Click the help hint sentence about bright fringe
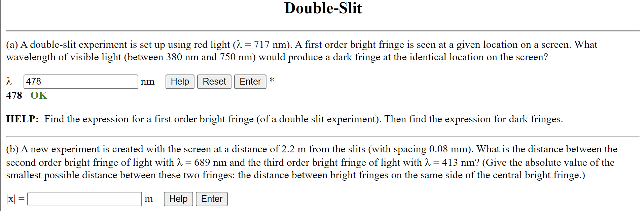Image resolution: width=644 pixels, height=211 pixels. tap(303, 119)
